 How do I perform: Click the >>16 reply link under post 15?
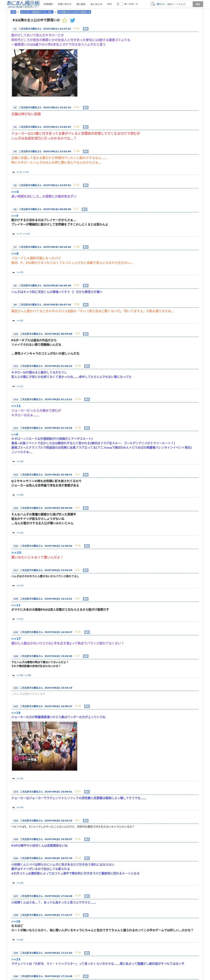click(20, 533)
